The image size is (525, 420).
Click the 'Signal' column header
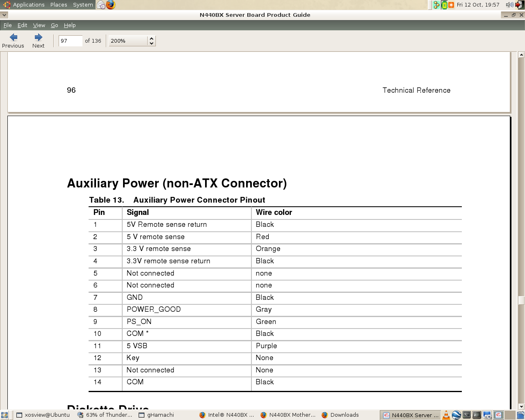coord(138,212)
